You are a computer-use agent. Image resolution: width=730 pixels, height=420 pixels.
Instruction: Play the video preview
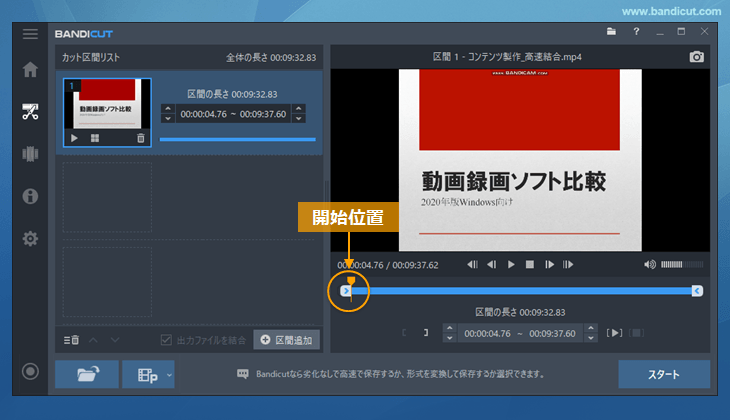(511, 264)
